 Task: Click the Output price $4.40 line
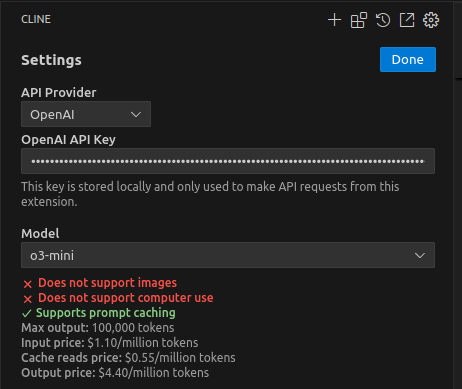(x=115, y=373)
